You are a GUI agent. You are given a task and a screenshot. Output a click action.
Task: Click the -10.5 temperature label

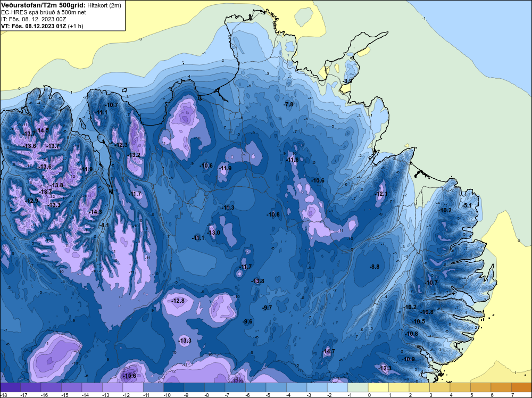click(419, 322)
